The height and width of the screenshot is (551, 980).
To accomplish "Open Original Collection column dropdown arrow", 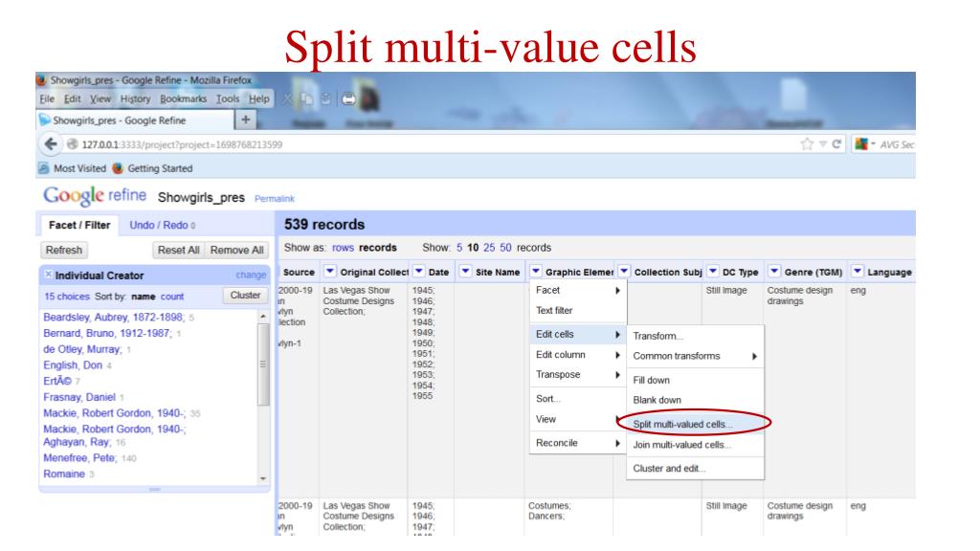I will (329, 271).
